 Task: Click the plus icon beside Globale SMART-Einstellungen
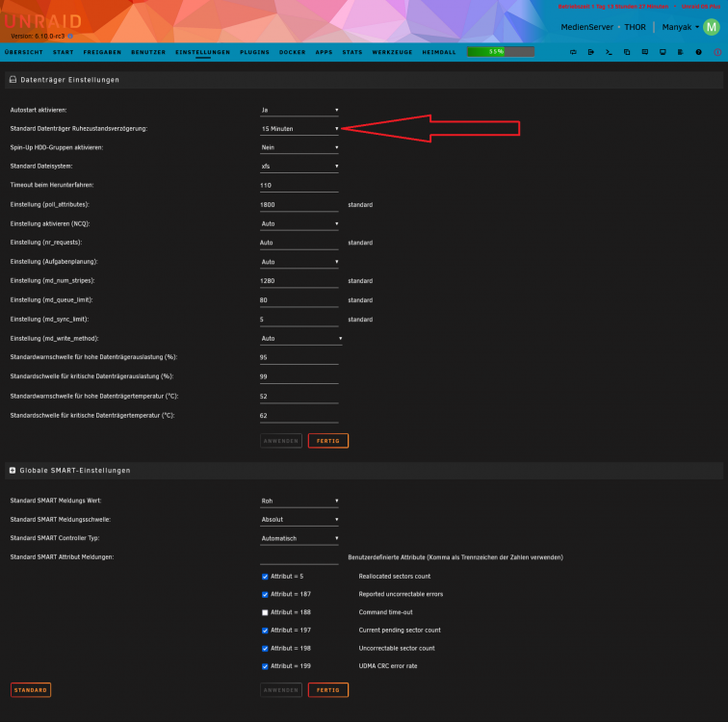pyautogui.click(x=13, y=471)
